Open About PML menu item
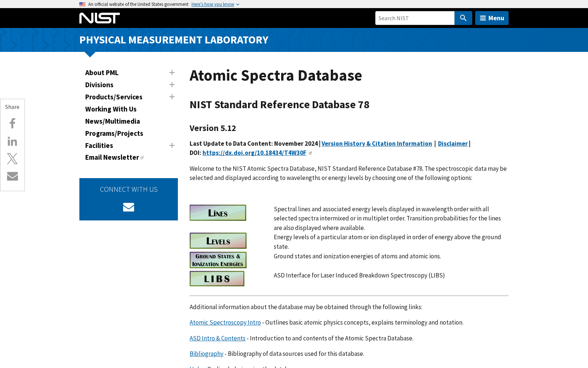This screenshot has height=368, width=588. pos(102,73)
